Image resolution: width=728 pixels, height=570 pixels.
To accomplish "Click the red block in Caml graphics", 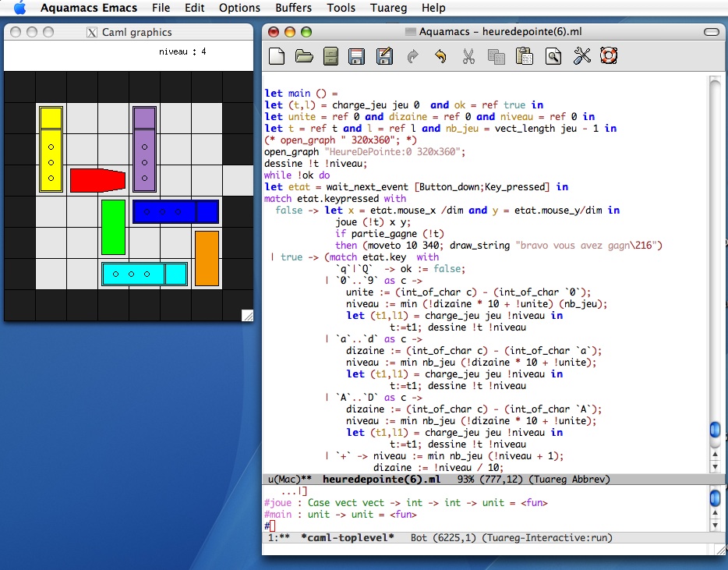I will [x=97, y=180].
